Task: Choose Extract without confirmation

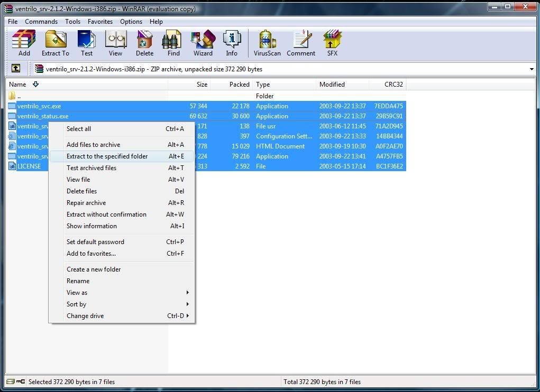Action: click(122, 214)
